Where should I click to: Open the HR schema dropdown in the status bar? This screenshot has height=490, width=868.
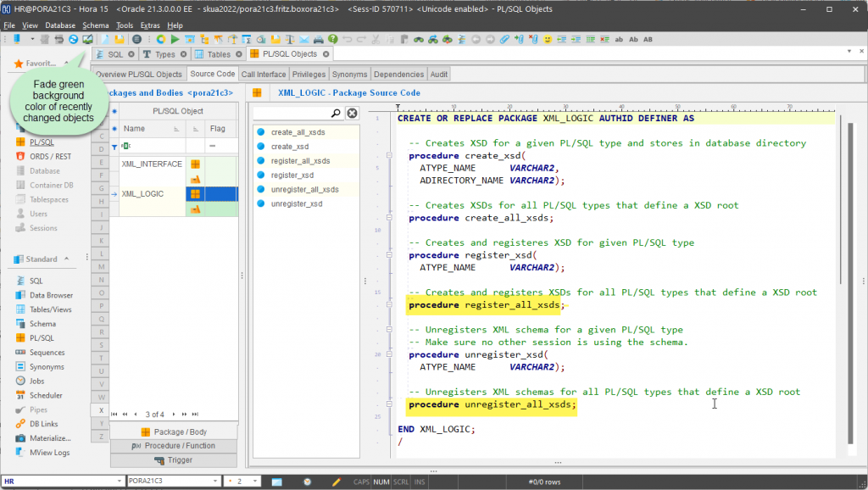click(120, 481)
